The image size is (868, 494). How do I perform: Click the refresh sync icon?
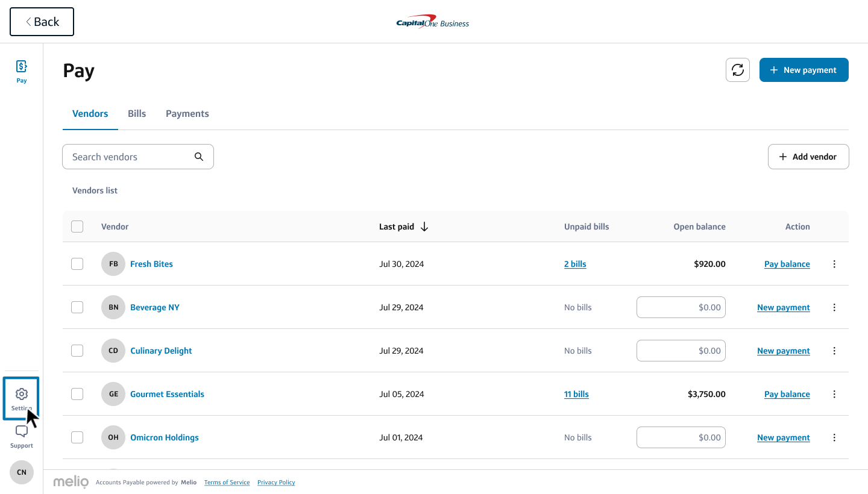tap(738, 70)
